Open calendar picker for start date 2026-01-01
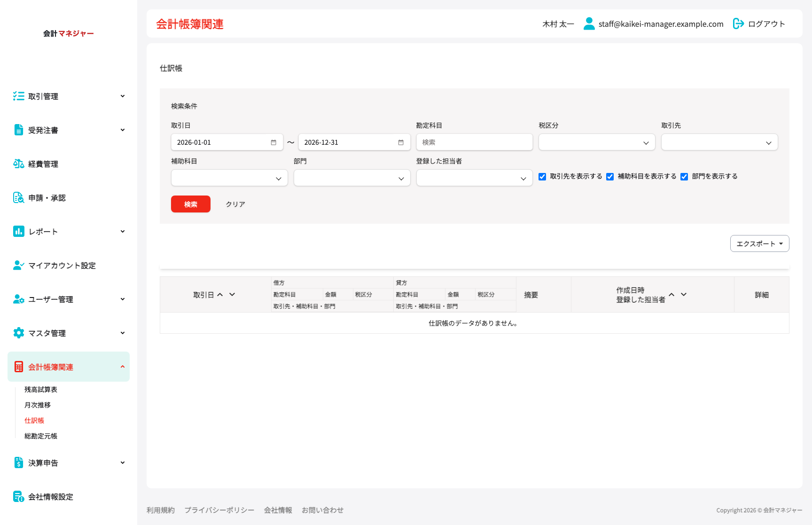Image resolution: width=812 pixels, height=525 pixels. pos(273,142)
